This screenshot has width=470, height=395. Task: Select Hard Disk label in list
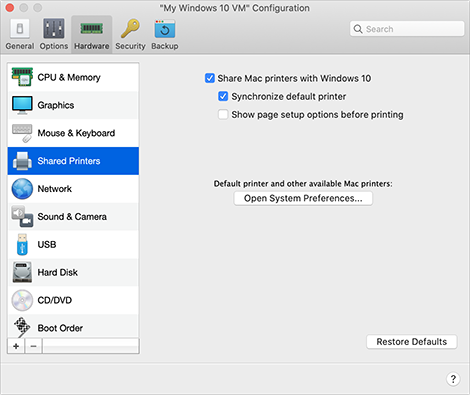57,272
